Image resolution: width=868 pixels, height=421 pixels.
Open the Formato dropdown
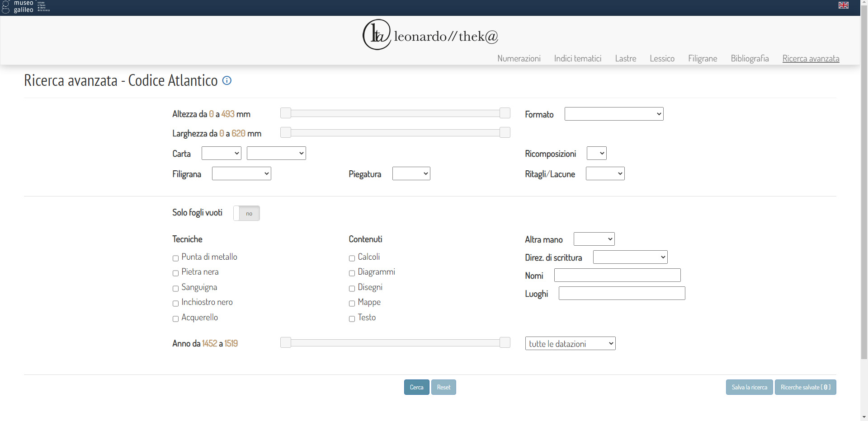[613, 114]
